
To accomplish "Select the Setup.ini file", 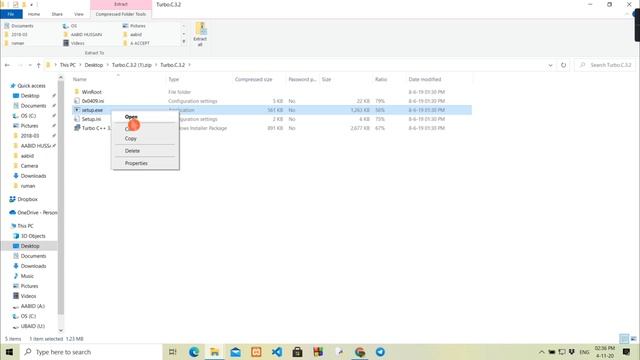I will tap(91, 119).
